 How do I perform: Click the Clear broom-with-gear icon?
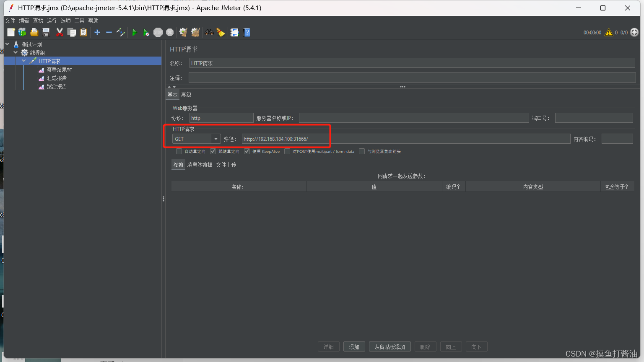[183, 32]
